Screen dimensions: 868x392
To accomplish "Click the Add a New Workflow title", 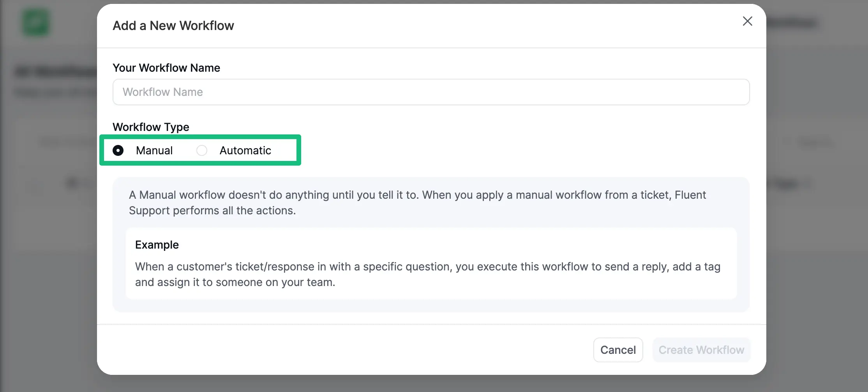I will pyautogui.click(x=173, y=25).
